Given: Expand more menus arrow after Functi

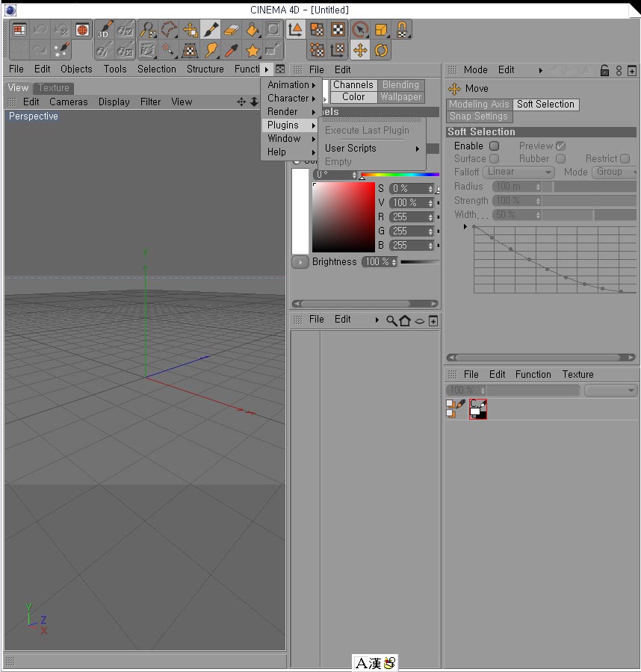Looking at the screenshot, I should (266, 69).
